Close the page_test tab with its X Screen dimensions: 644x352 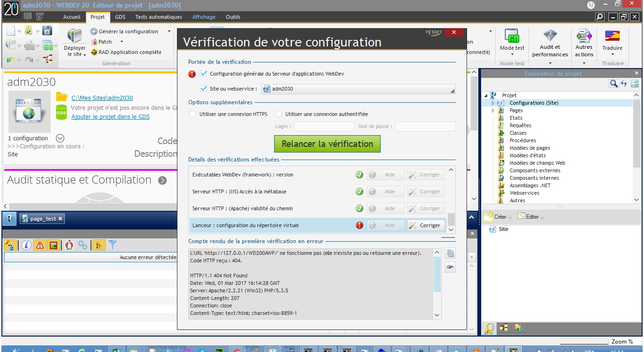tap(61, 219)
